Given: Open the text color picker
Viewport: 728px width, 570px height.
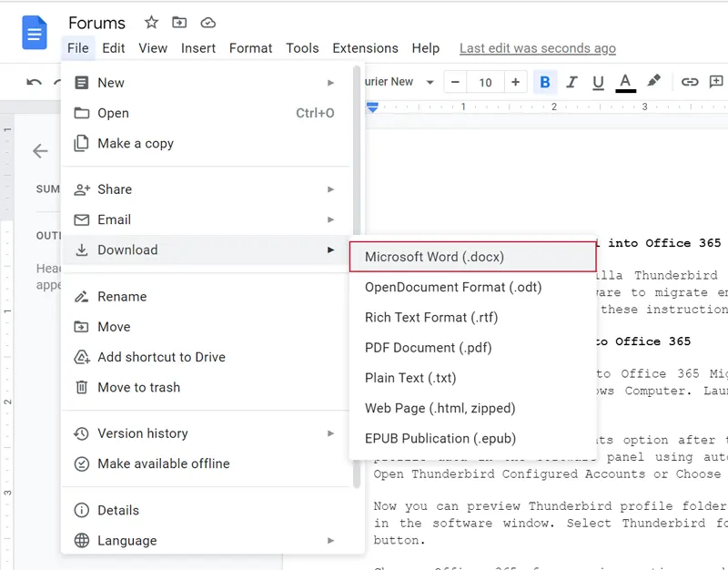Looking at the screenshot, I should (625, 82).
